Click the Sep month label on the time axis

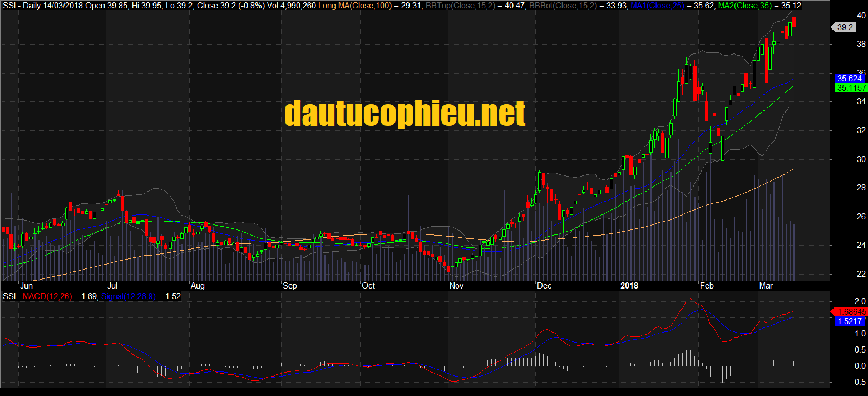290,286
